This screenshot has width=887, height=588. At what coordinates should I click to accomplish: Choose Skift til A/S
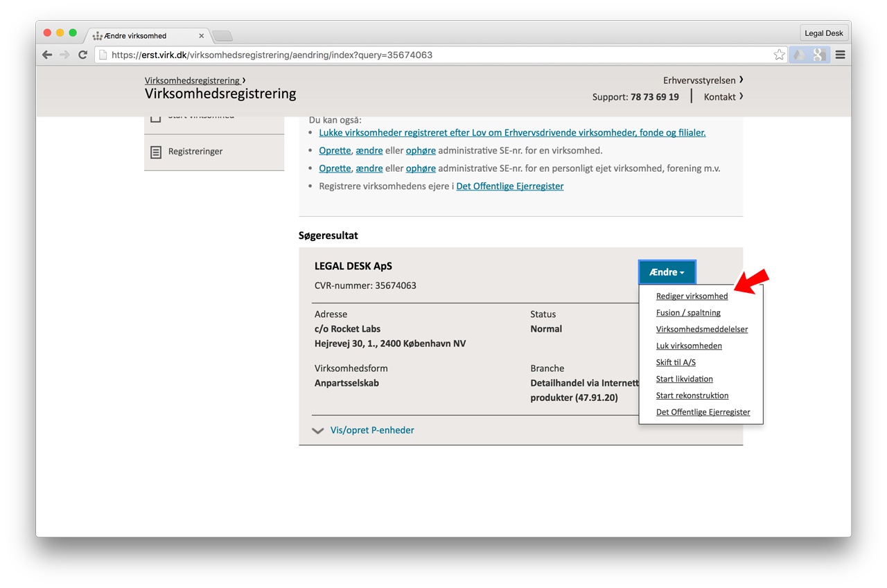(x=676, y=362)
